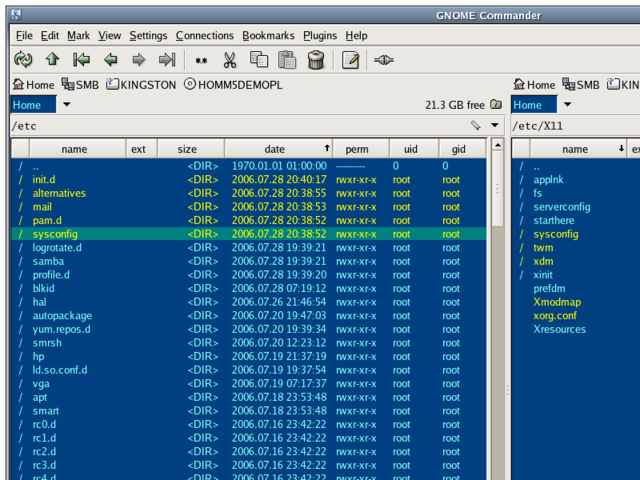Click the green Back arrow icon
Image resolution: width=640 pixels, height=480 pixels.
[x=110, y=60]
